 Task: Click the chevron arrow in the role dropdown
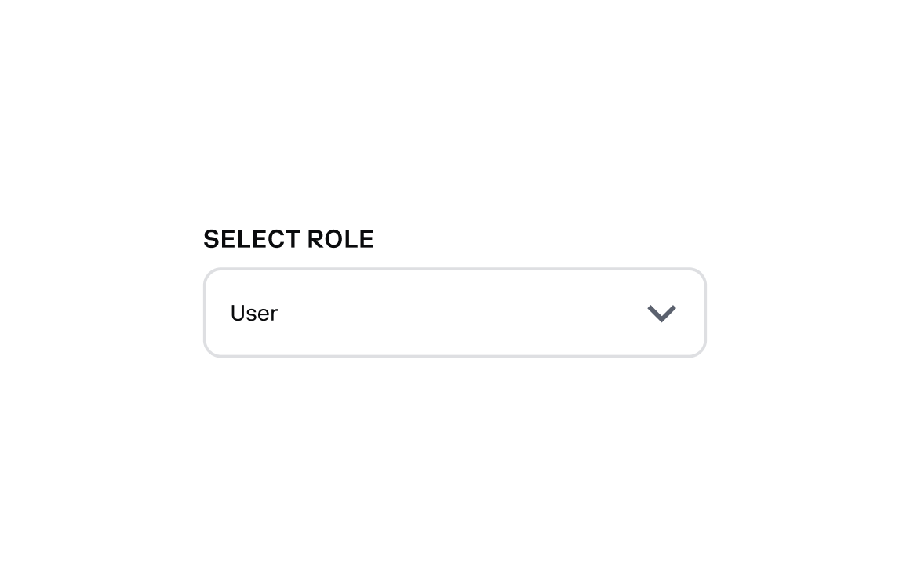[661, 314]
